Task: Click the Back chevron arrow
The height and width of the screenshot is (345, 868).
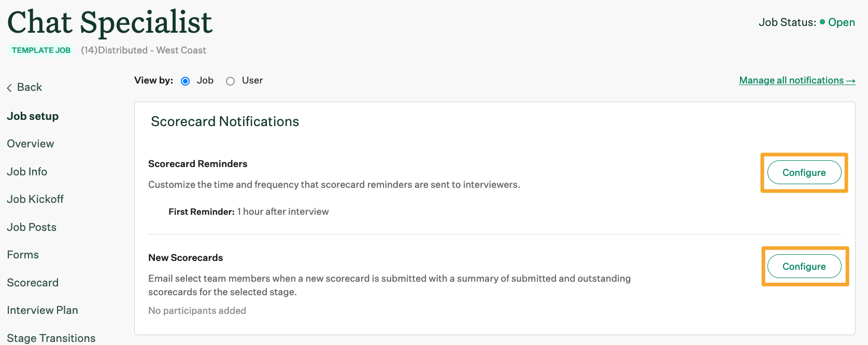Action: coord(9,87)
